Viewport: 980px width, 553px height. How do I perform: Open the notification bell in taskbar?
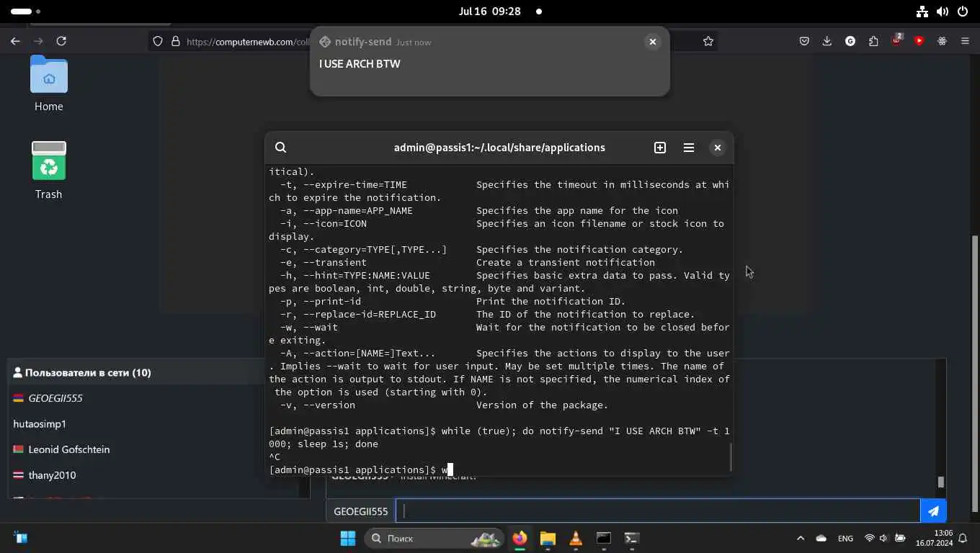tap(963, 538)
